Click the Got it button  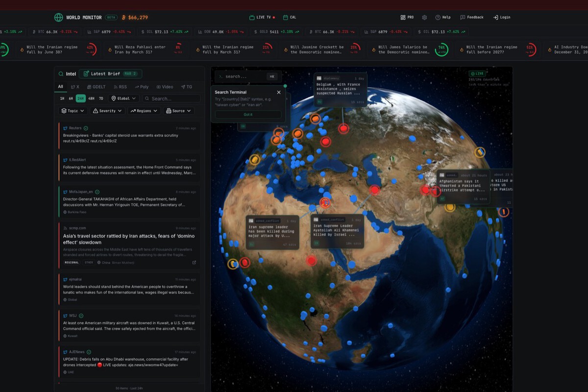(x=248, y=115)
